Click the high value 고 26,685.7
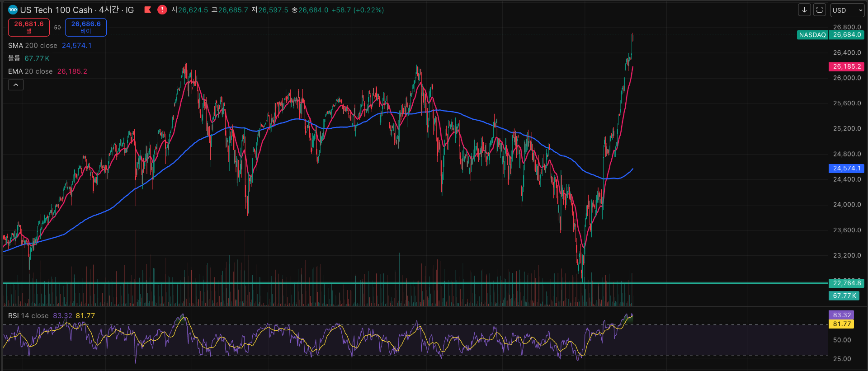868x371 pixels. point(230,10)
